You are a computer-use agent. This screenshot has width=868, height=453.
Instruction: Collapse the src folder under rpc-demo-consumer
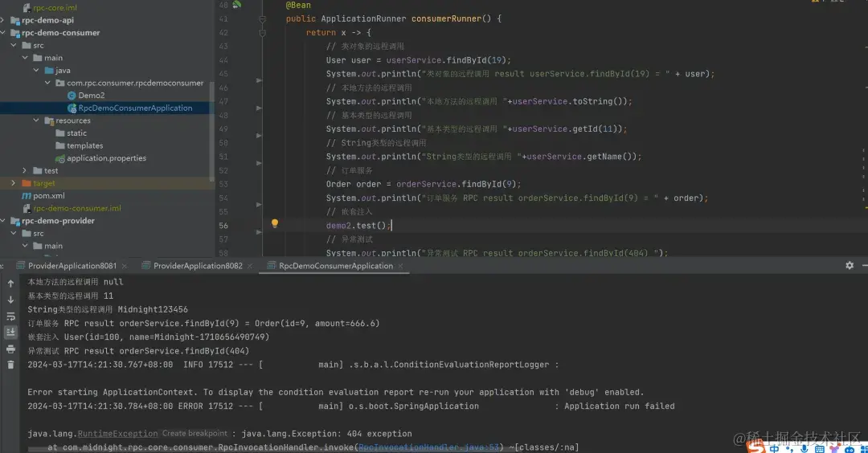[14, 45]
